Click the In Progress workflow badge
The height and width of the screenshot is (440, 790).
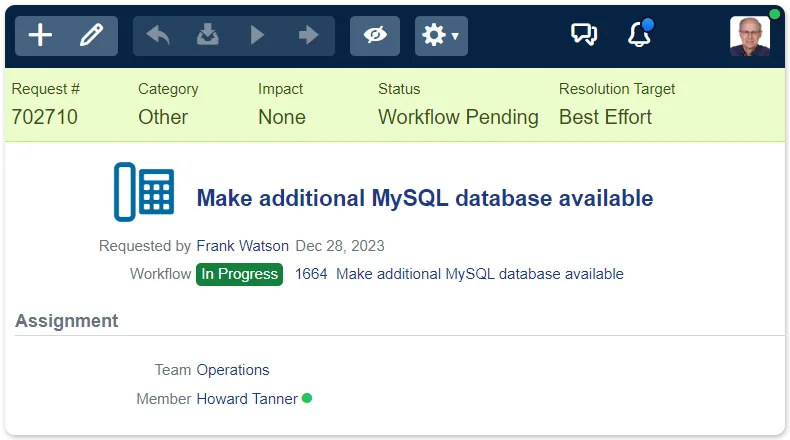239,274
